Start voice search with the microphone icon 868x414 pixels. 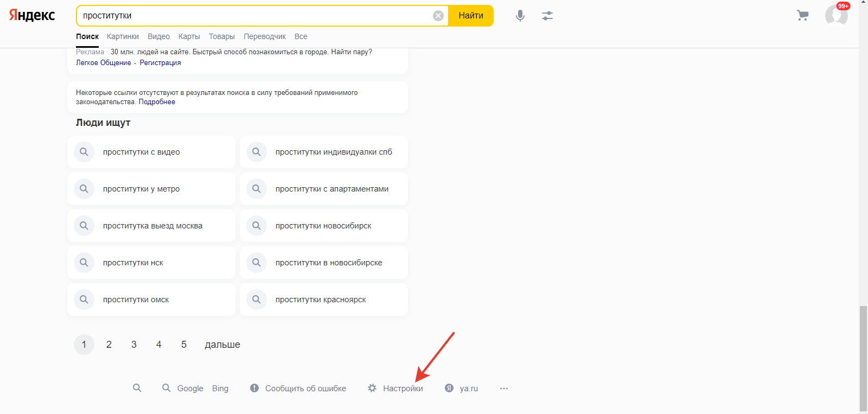520,16
